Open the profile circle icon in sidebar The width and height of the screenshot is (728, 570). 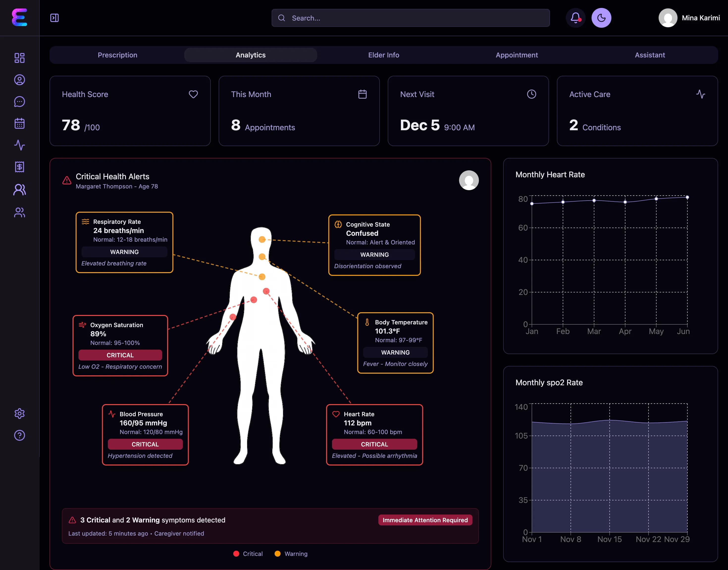19,80
